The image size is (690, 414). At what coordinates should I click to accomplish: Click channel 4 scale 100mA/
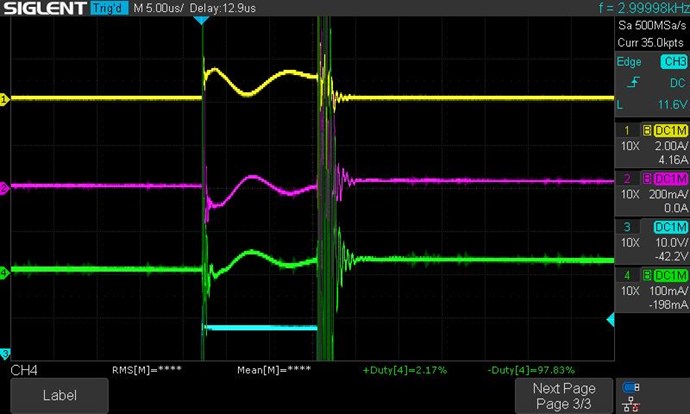tap(668, 291)
